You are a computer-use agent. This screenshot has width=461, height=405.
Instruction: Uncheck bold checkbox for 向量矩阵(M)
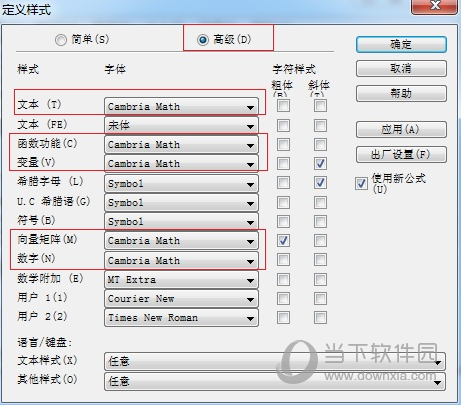coord(283,240)
